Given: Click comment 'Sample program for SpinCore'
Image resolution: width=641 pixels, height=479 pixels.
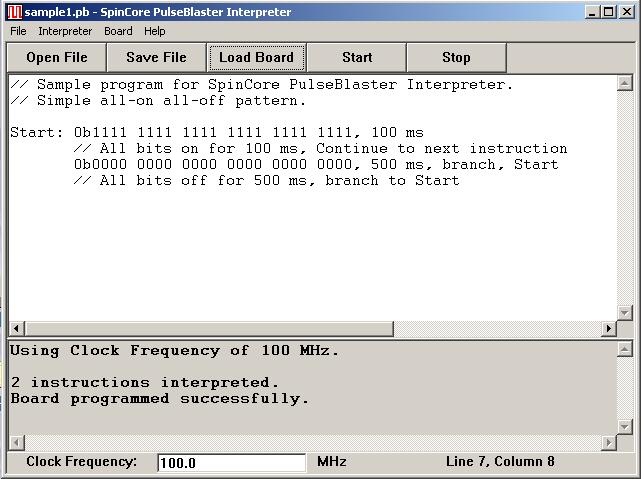Looking at the screenshot, I should (x=262, y=85).
